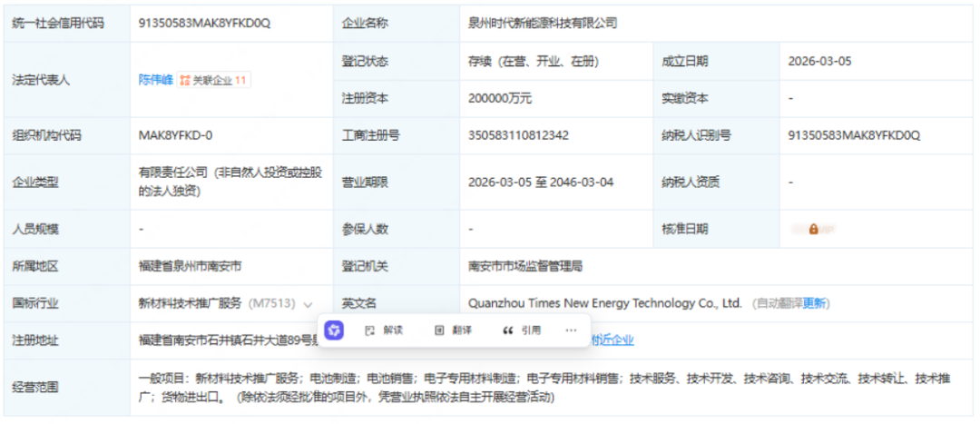Viewport: 980px width, 424px height.
Task: Click the 人员规模 label
Action: 35,229
